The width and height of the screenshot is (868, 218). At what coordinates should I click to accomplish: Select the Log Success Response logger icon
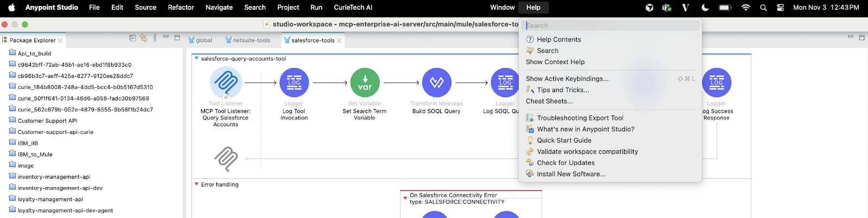(717, 82)
